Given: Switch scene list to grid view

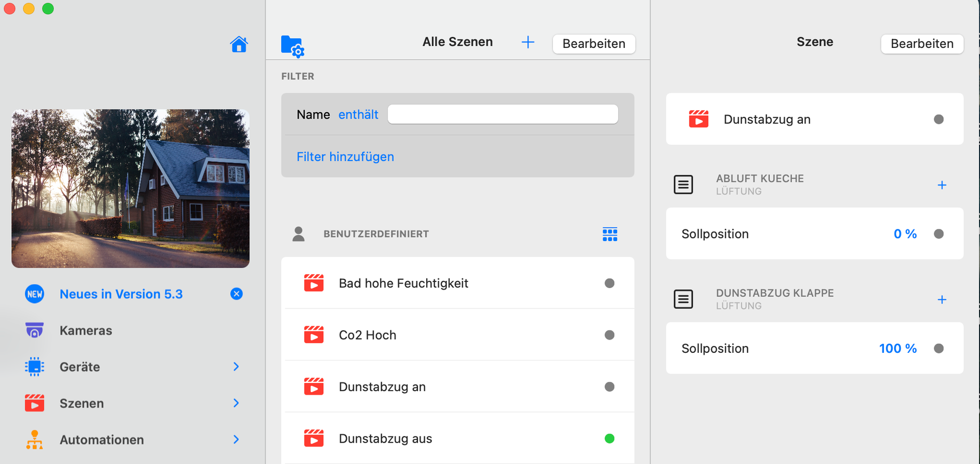Looking at the screenshot, I should [x=610, y=234].
